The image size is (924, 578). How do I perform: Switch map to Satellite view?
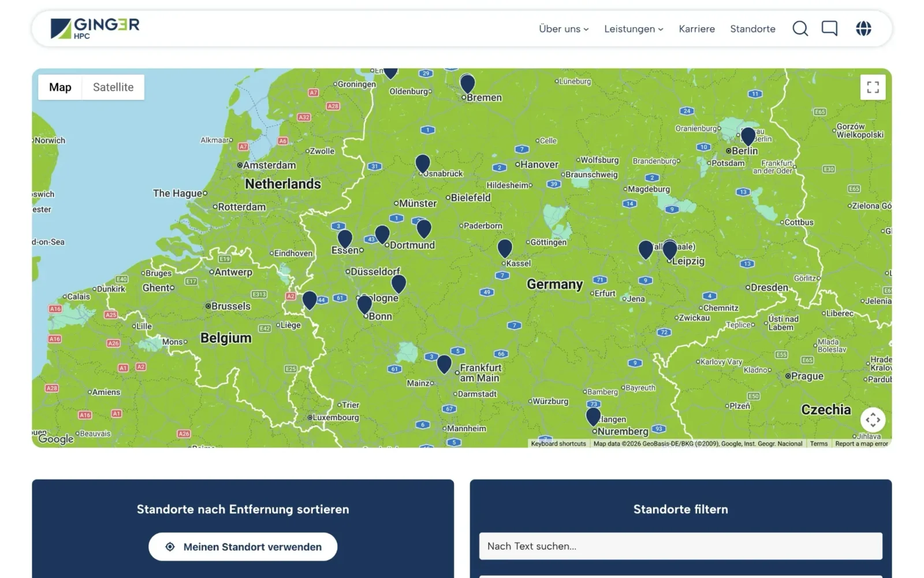[113, 87]
